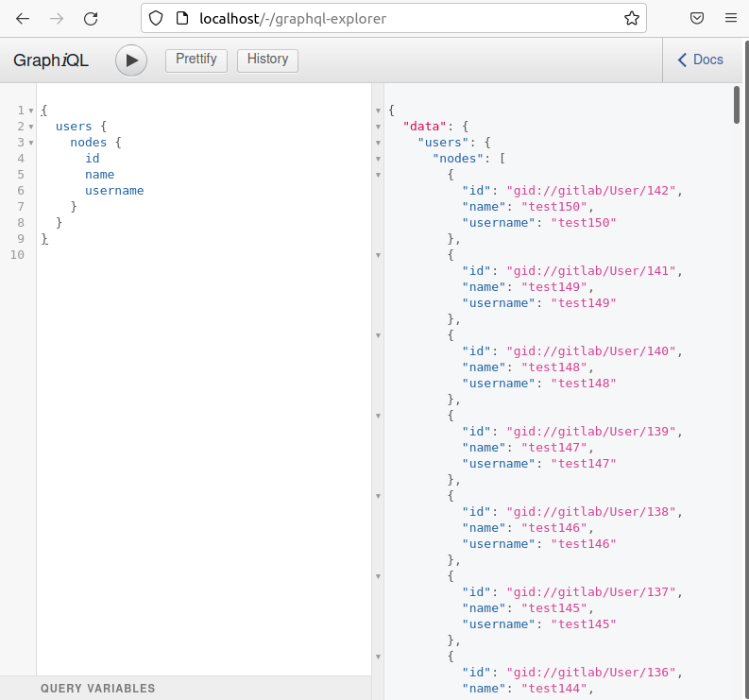Click the browser back arrow
Image resolution: width=749 pixels, height=700 pixels.
click(23, 18)
